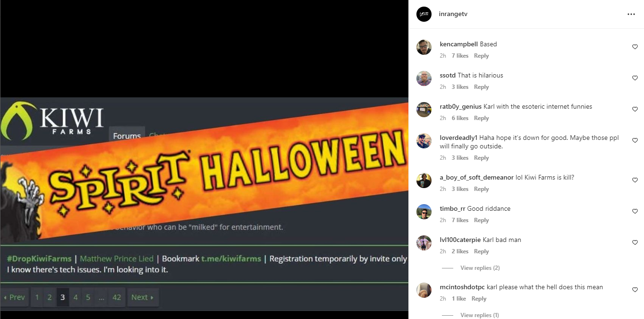
Task: Open lvl100caterpie's avatar
Action: coord(424,243)
